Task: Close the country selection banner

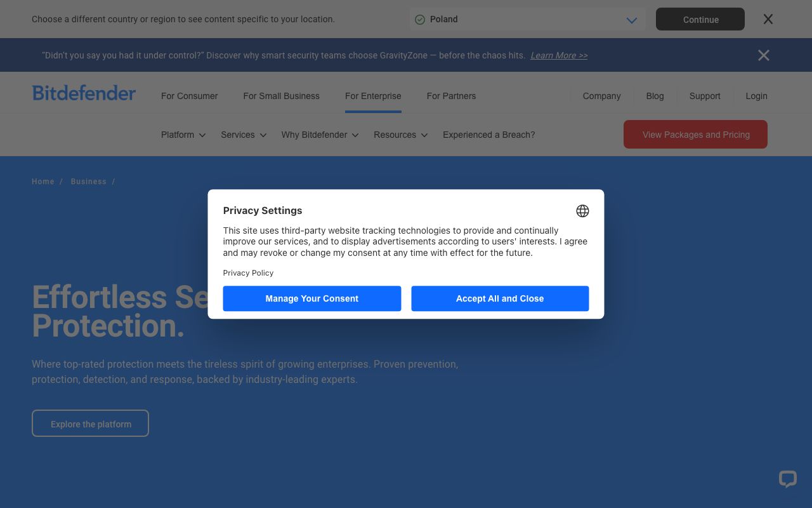Action: (x=768, y=19)
